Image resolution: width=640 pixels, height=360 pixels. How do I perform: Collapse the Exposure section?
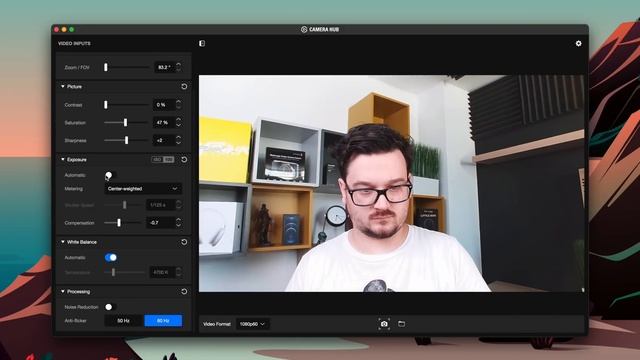[x=63, y=159]
